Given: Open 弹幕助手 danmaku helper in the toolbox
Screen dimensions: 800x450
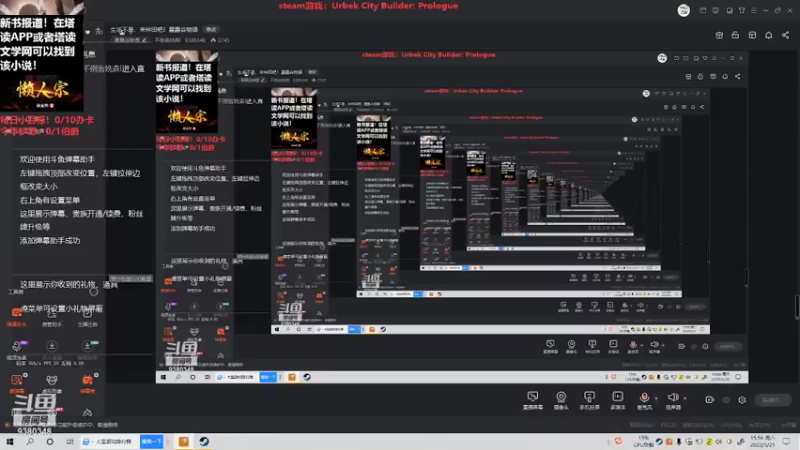Looking at the screenshot, I should [x=16, y=316].
